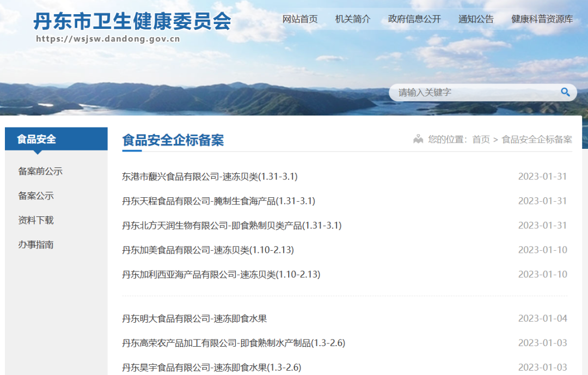
Task: Open 备案前公示 in the sidebar
Action: coord(40,171)
